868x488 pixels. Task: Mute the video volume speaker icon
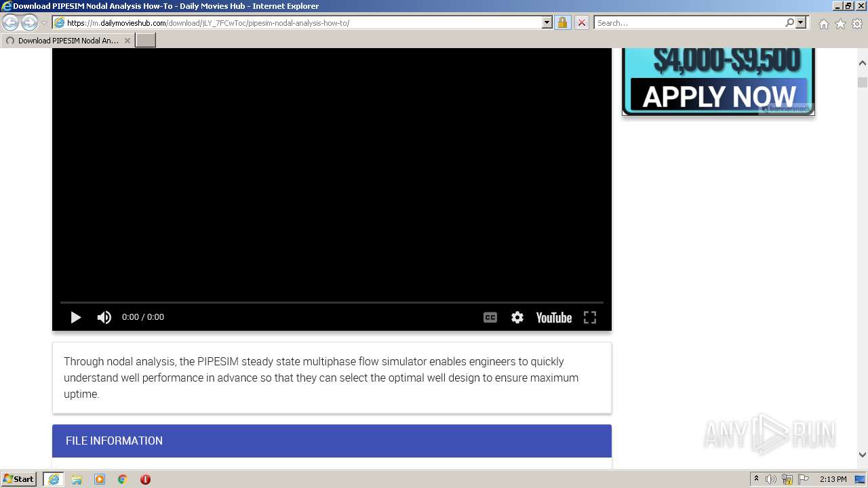tap(104, 317)
